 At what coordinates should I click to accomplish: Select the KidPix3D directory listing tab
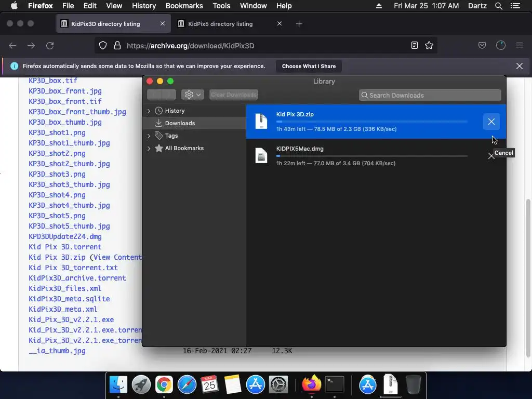(113, 24)
